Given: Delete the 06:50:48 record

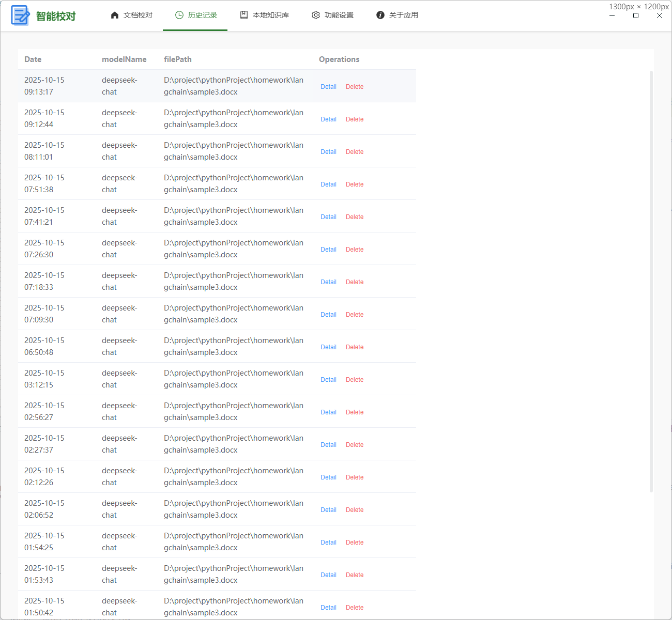Looking at the screenshot, I should [x=355, y=347].
